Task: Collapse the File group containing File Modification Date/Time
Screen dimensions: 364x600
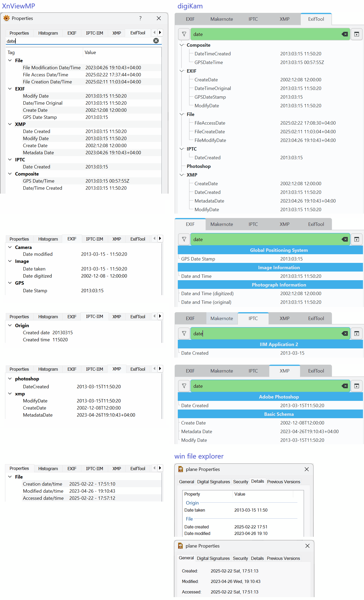Action: (10, 60)
